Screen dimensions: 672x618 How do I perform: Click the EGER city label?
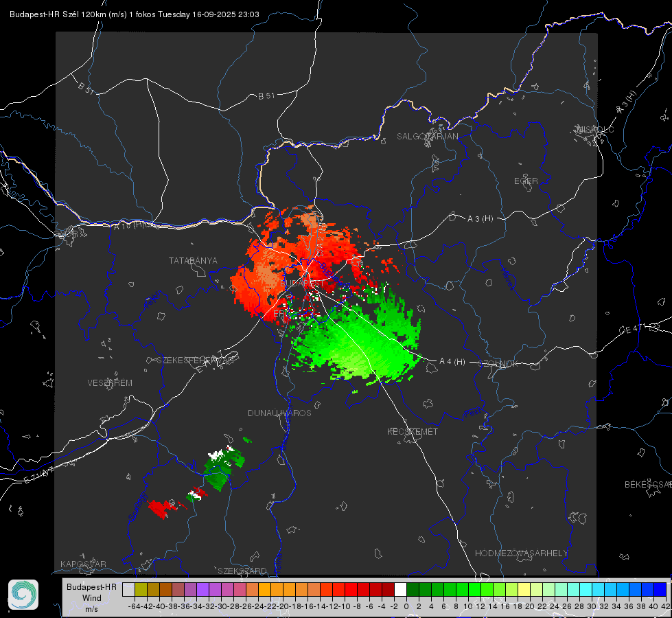(526, 181)
